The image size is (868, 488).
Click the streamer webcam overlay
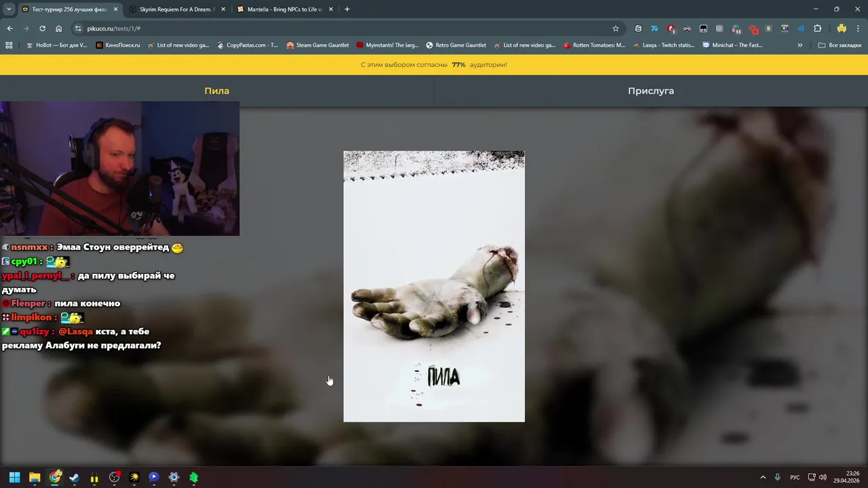119,169
